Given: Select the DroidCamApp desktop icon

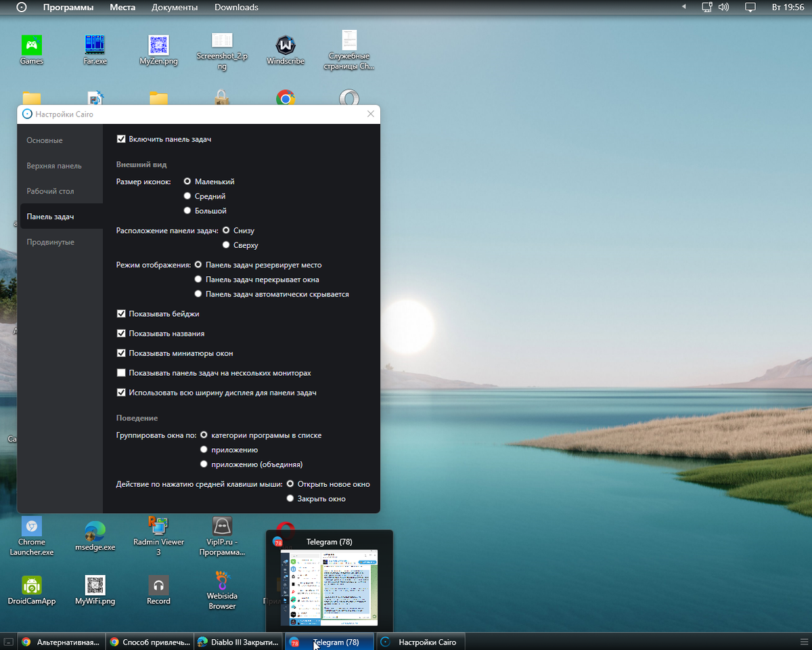Looking at the screenshot, I should (31, 590).
